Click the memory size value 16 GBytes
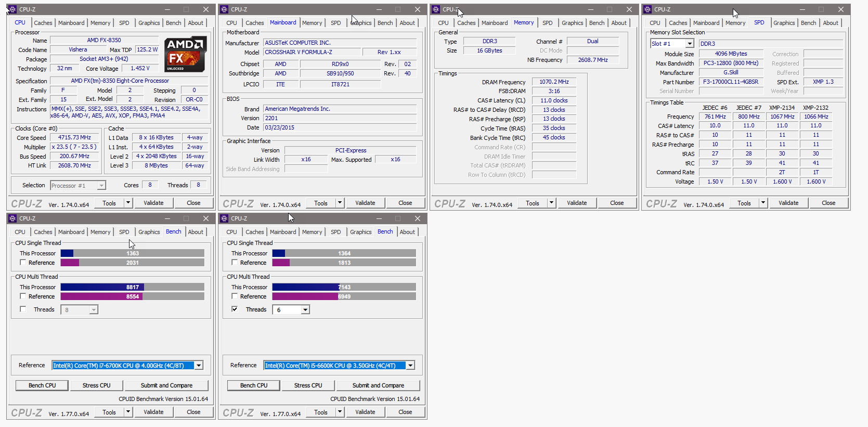The image size is (868, 427). coord(489,50)
